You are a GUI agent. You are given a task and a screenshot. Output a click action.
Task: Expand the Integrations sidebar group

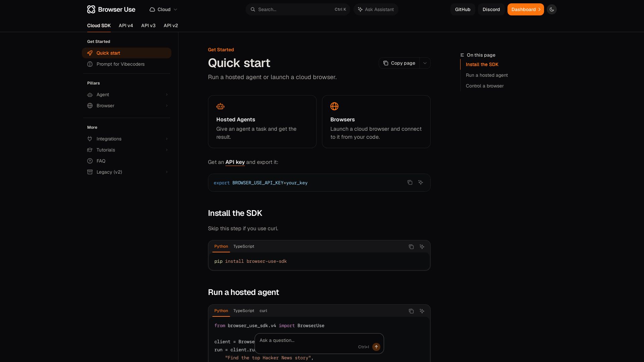coord(127,139)
